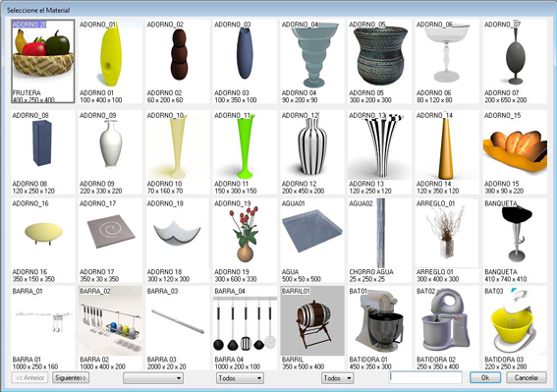Choose the ADORNO 15 bread basket

coord(515,152)
